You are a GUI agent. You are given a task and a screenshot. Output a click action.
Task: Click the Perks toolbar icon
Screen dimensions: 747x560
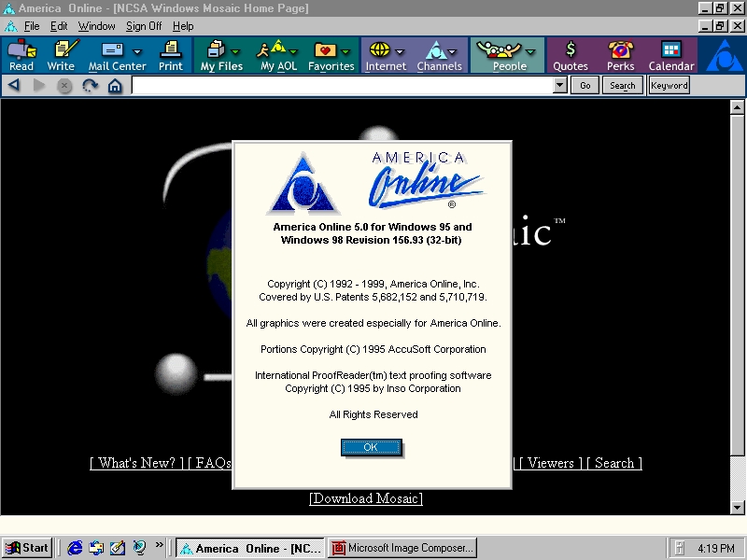(x=620, y=55)
